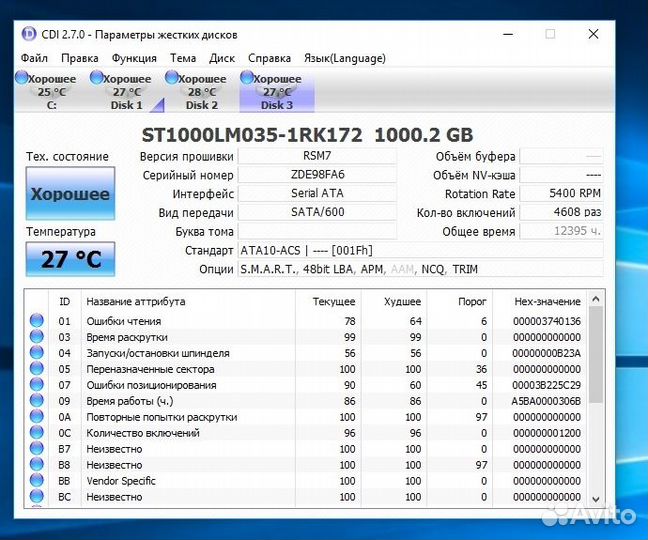This screenshot has width=648, height=540.
Task: Click status orb of row 01 Ошибки чтения
Action: pos(36,321)
